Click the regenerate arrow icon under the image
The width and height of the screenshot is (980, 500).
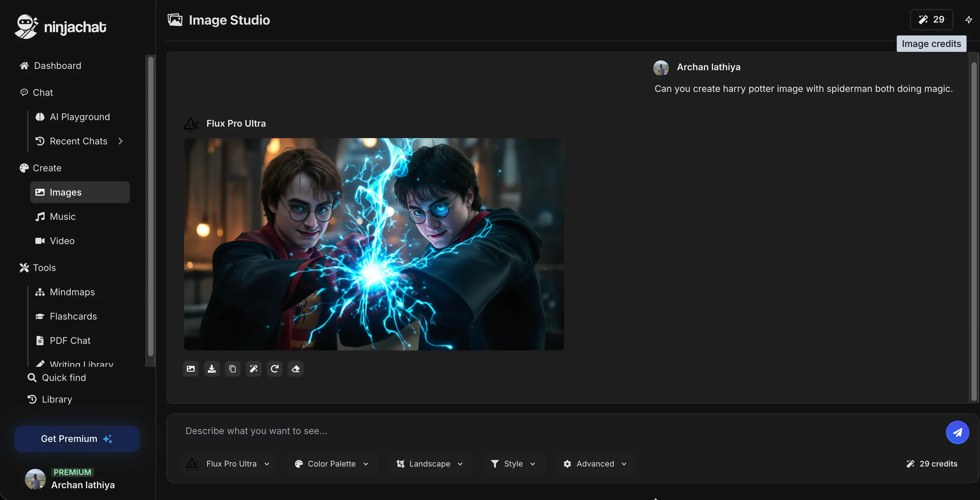click(274, 369)
